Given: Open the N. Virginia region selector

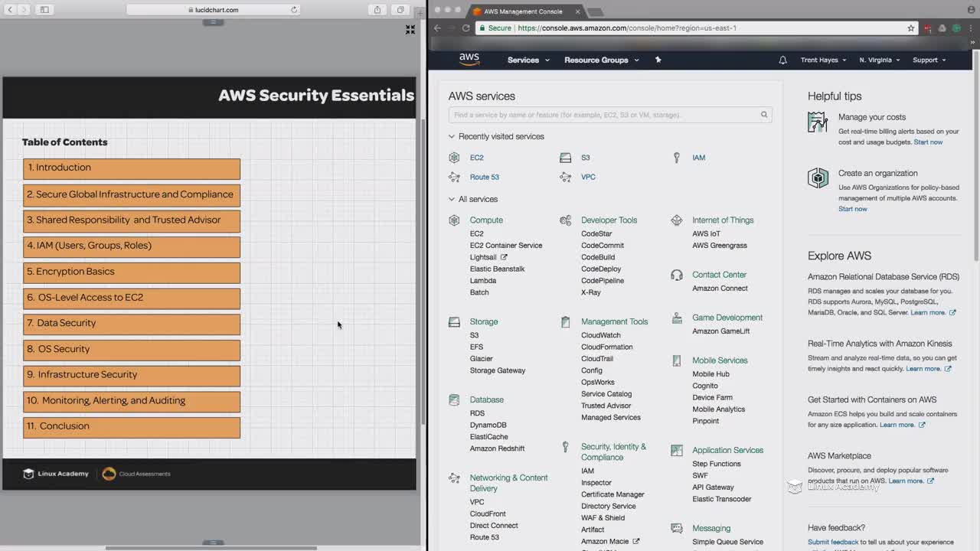Looking at the screenshot, I should pyautogui.click(x=879, y=60).
